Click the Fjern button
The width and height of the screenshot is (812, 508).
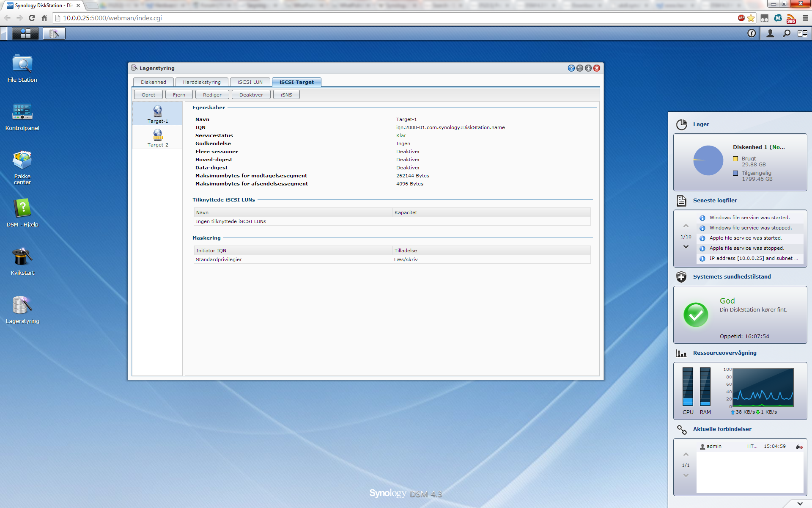[179, 95]
